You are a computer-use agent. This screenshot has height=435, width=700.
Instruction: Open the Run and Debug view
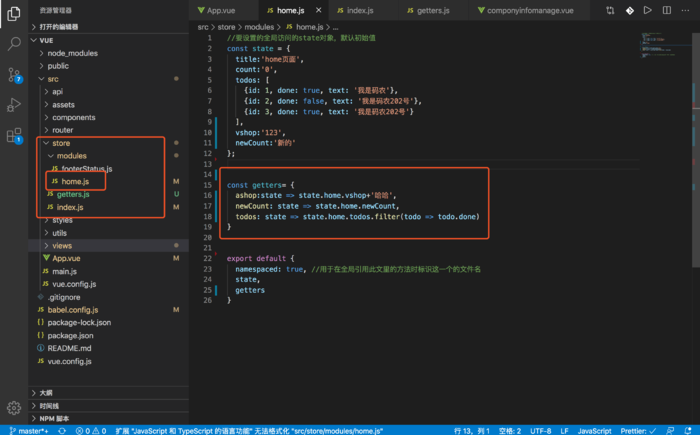14,105
